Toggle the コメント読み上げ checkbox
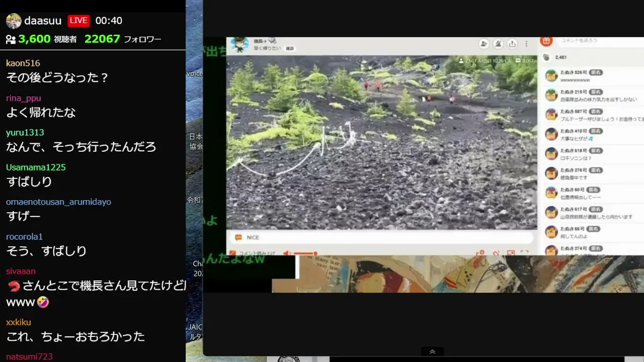This screenshot has width=644, height=362. pos(232,253)
